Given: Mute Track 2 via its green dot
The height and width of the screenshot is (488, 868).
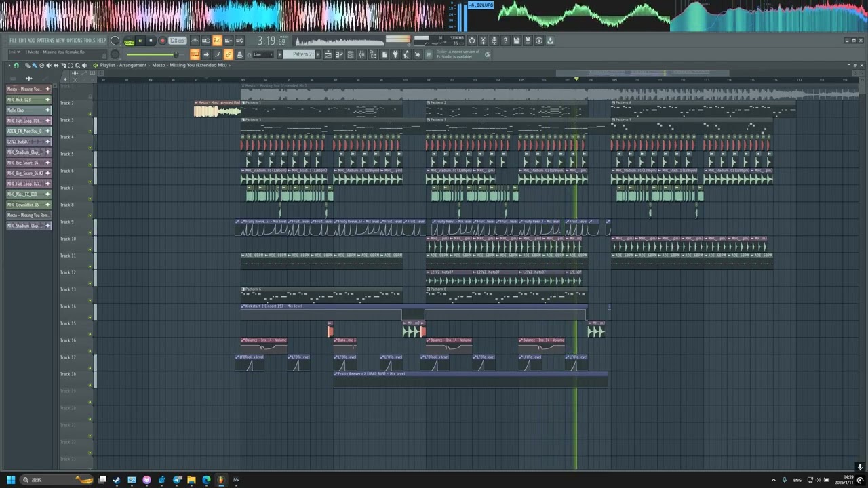Looking at the screenshot, I should point(90,114).
